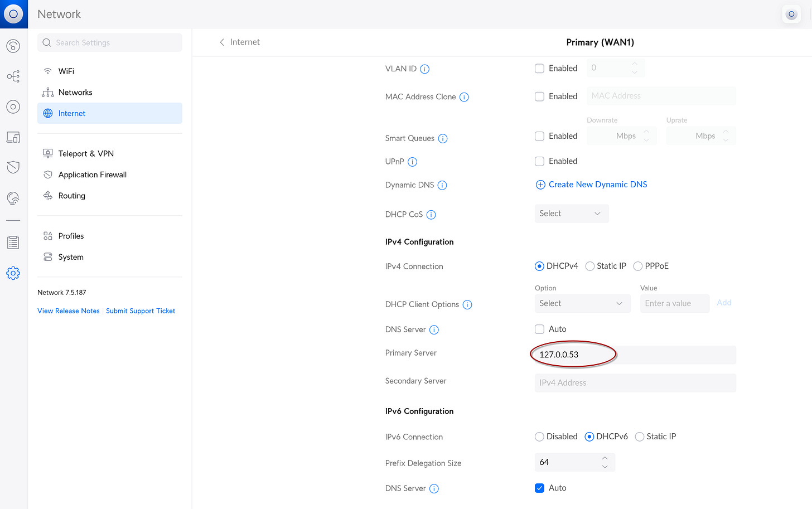
Task: Open the DHCP CoS Select dropdown
Action: tap(572, 214)
